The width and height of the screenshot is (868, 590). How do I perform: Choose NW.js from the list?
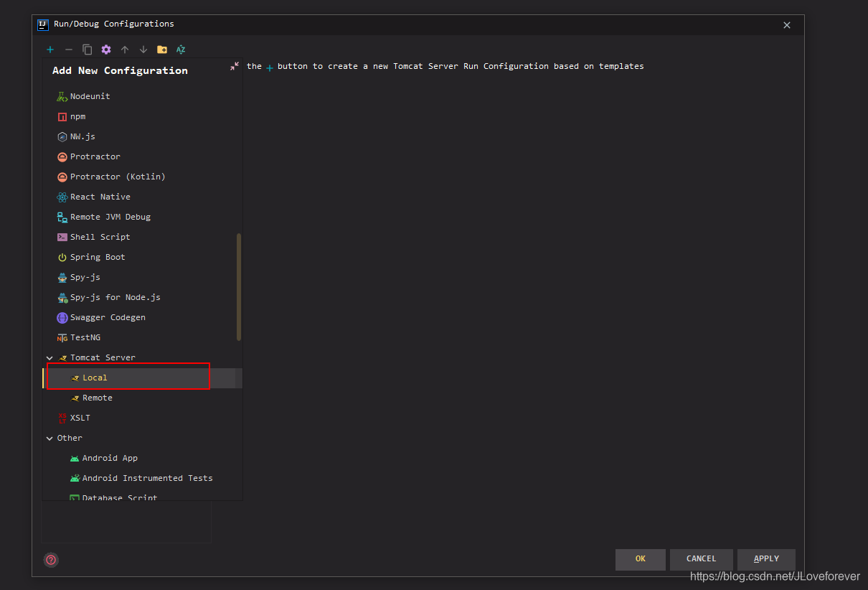(x=142, y=136)
